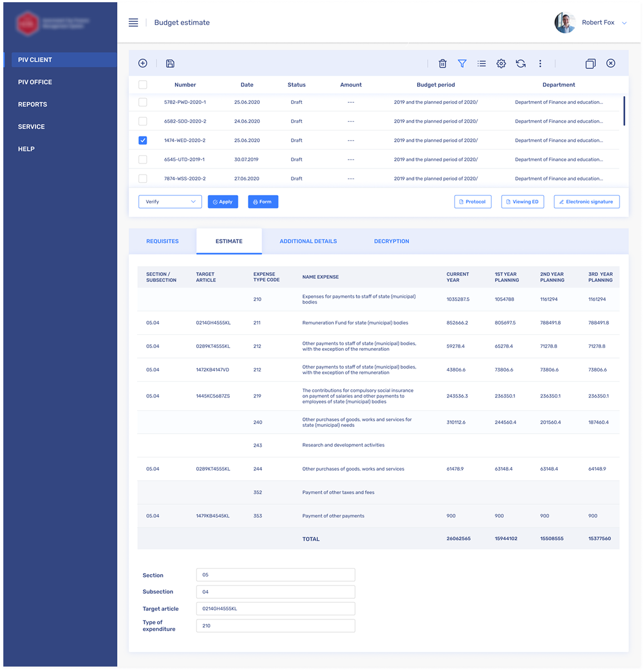Click expense type code 243

point(257,445)
